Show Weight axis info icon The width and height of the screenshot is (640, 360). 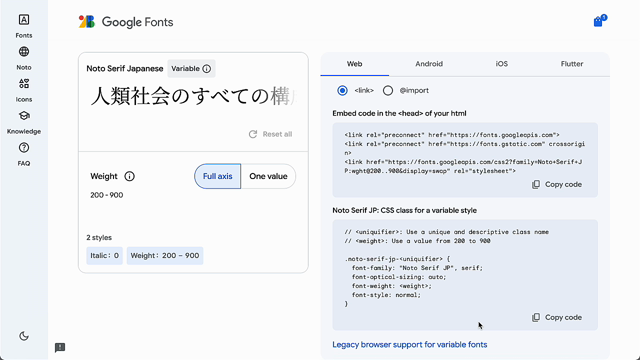click(129, 176)
